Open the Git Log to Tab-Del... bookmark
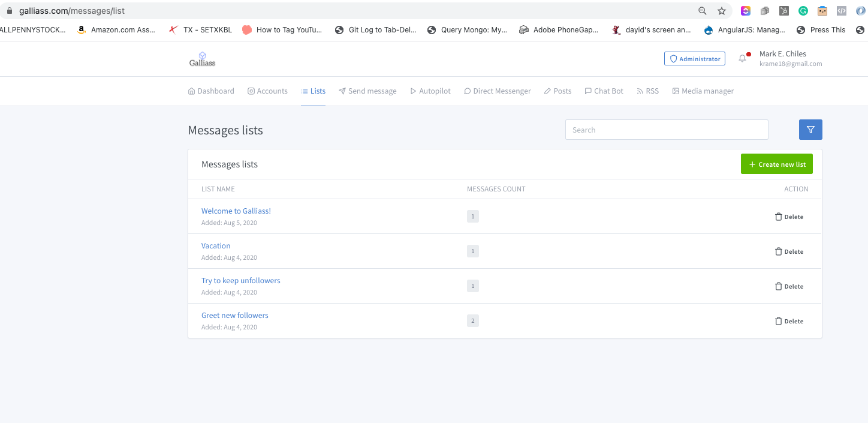The width and height of the screenshot is (868, 423). click(376, 30)
